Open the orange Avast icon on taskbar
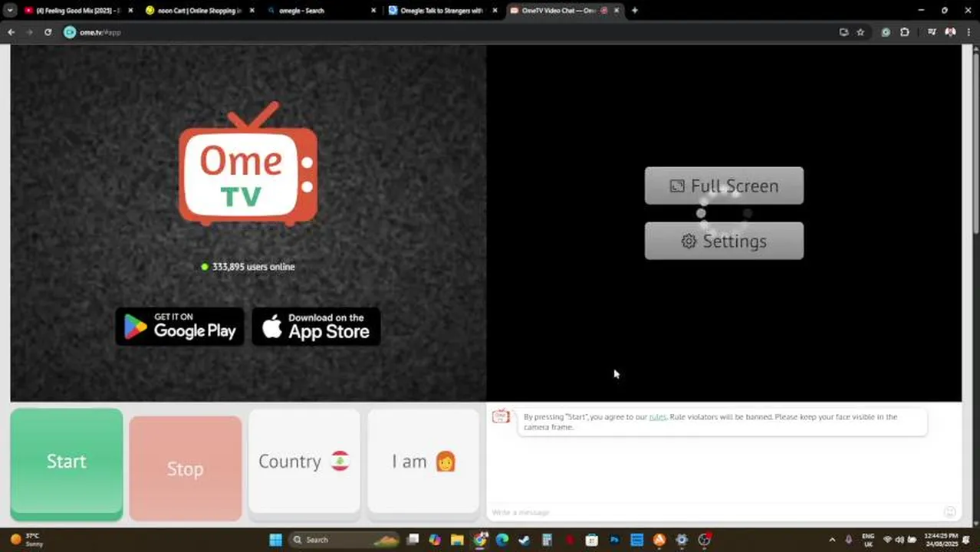The width and height of the screenshot is (980, 552). coord(659,540)
